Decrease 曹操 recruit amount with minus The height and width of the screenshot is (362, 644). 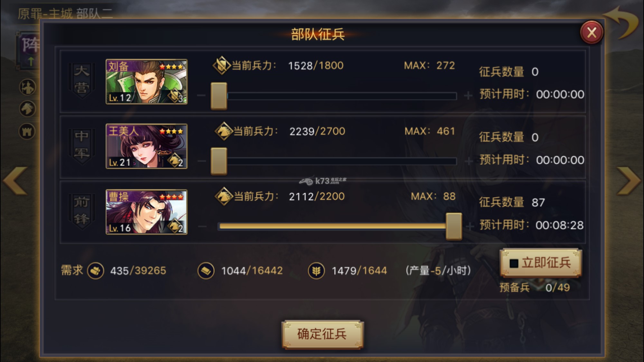click(x=202, y=226)
